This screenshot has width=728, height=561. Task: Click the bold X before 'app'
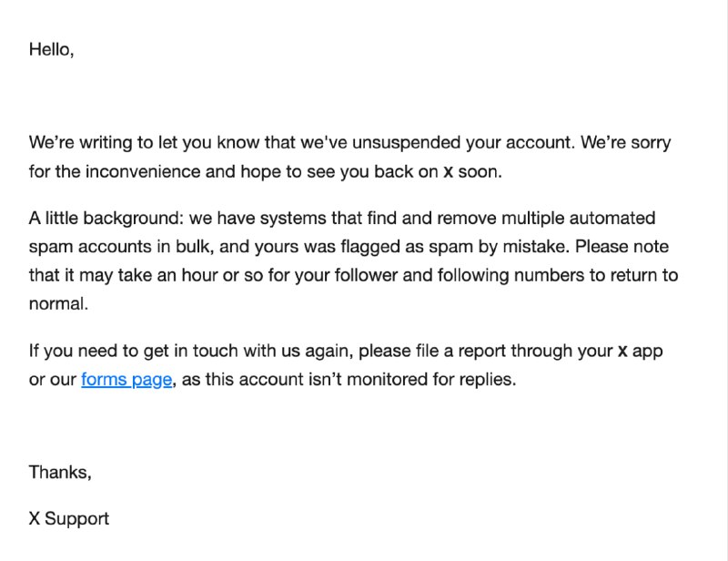click(622, 351)
